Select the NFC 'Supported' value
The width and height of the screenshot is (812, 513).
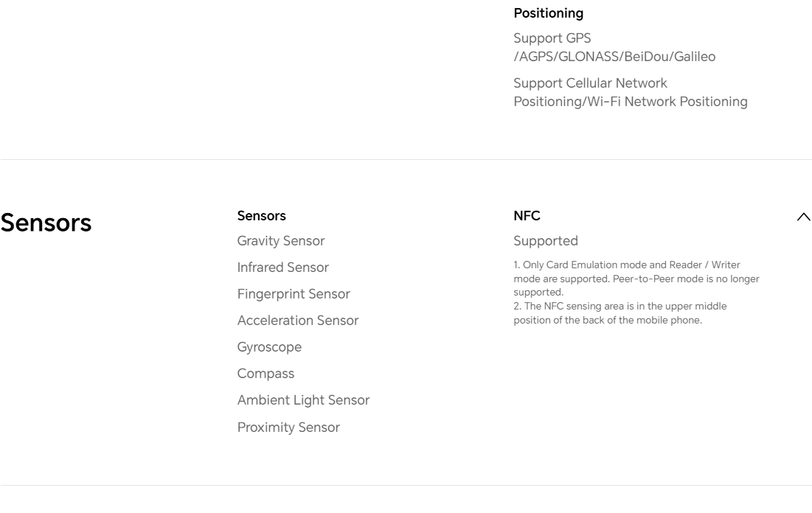coord(546,241)
